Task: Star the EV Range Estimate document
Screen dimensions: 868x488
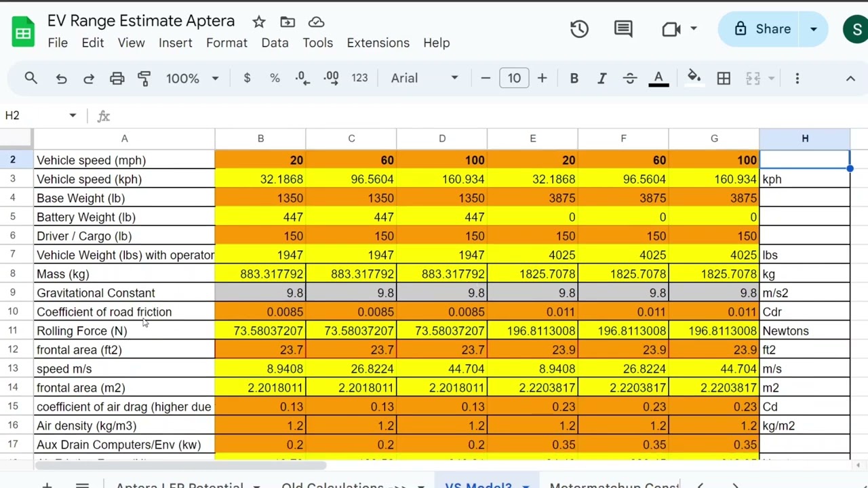Action: [259, 22]
